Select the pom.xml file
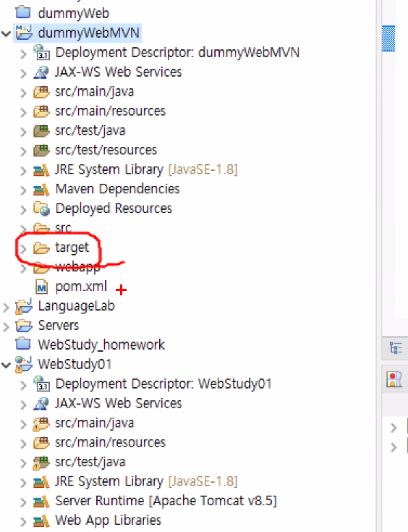Screen dimensions: 408x532 coord(81,287)
